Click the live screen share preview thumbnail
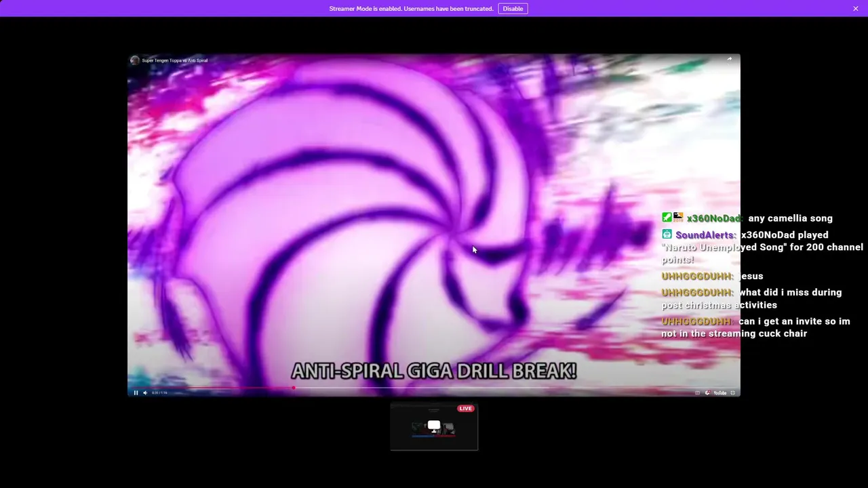Viewport: 868px width, 488px height. point(434,427)
